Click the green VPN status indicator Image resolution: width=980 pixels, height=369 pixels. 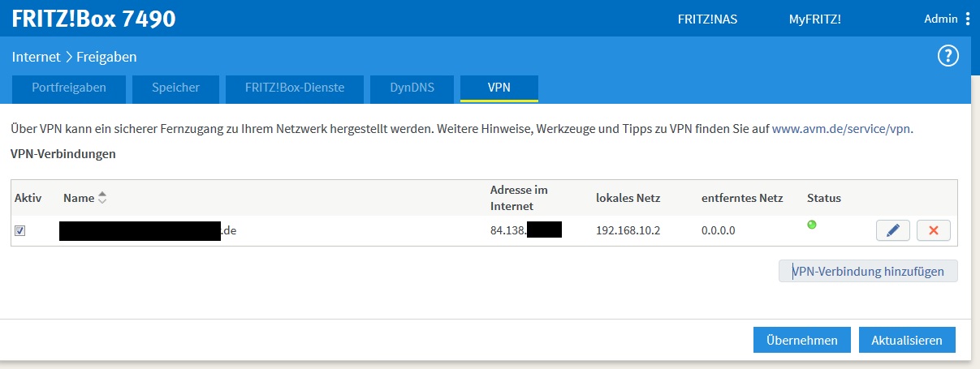[811, 225]
